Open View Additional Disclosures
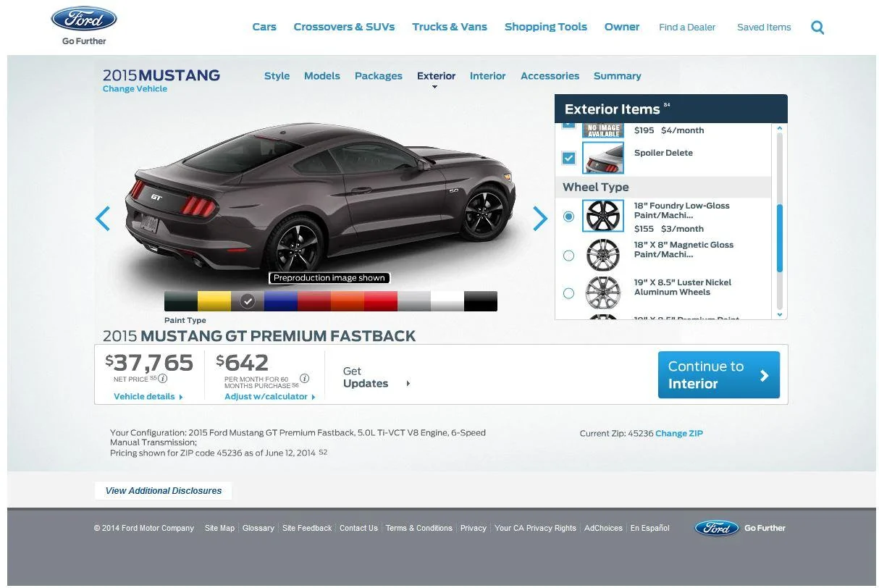This screenshot has width=879, height=588. [164, 491]
